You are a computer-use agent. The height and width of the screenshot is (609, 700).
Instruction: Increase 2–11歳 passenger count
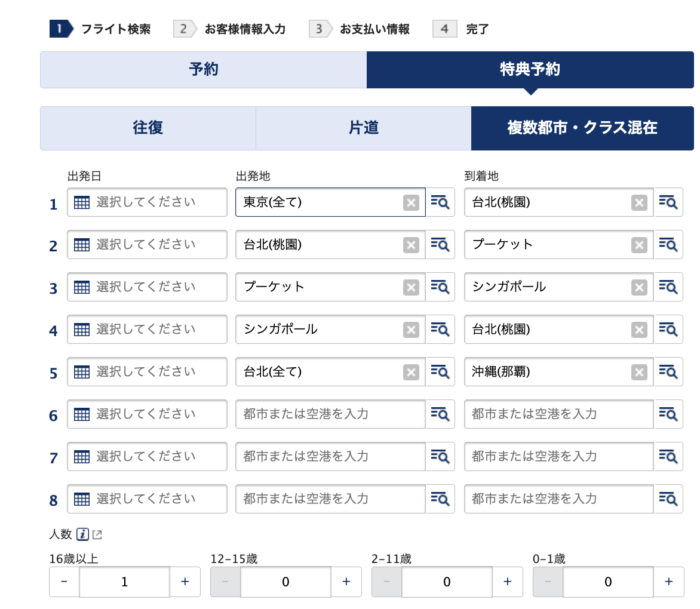pos(507,581)
